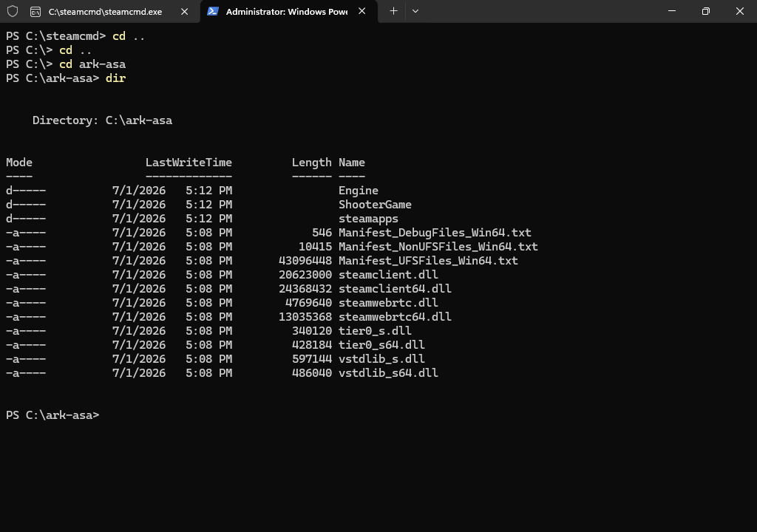
Task: Click the LastWriteTime column header
Action: pyautogui.click(x=189, y=163)
